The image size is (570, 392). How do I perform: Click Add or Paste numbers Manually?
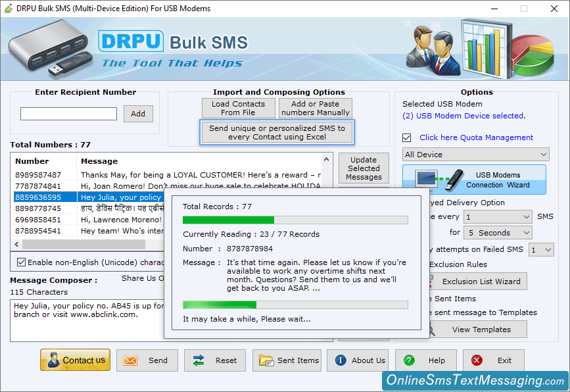(315, 108)
